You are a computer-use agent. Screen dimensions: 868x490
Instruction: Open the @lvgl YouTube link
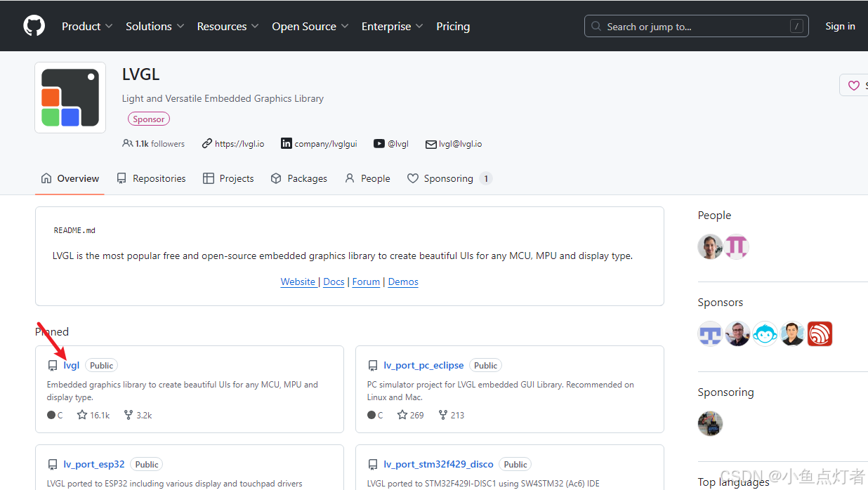398,143
